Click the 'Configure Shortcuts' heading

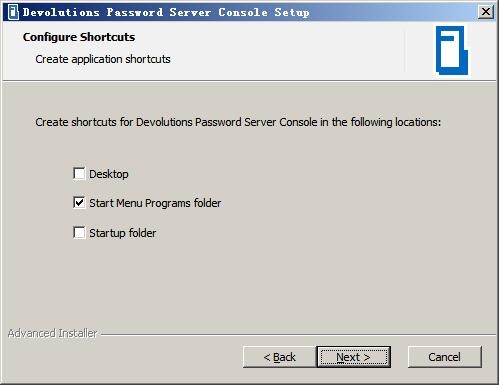coord(79,37)
